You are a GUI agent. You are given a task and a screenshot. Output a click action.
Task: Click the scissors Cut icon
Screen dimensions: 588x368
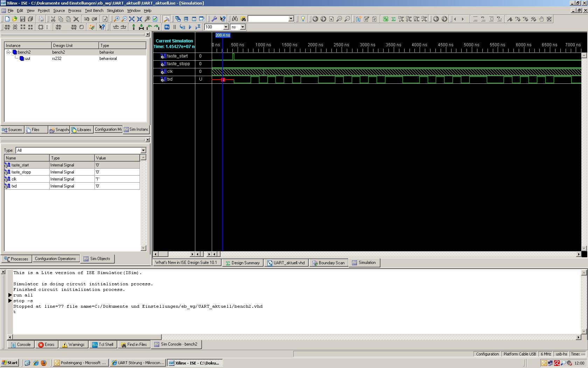point(53,19)
